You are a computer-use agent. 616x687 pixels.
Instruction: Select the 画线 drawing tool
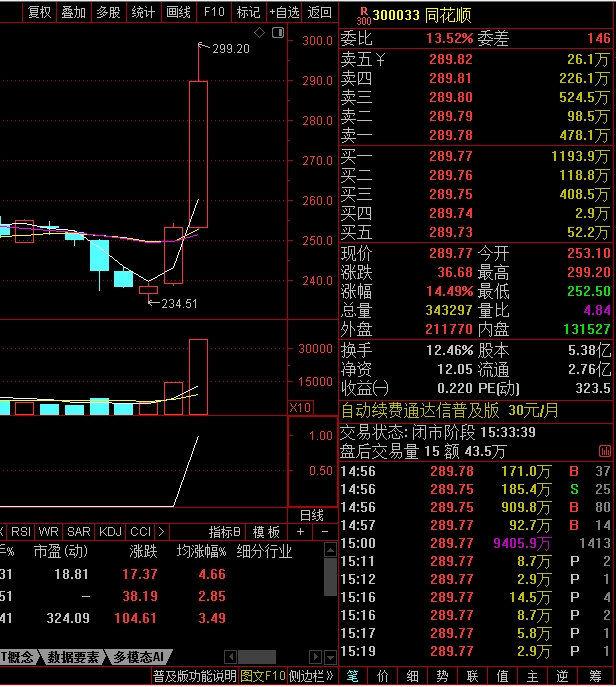[x=178, y=12]
